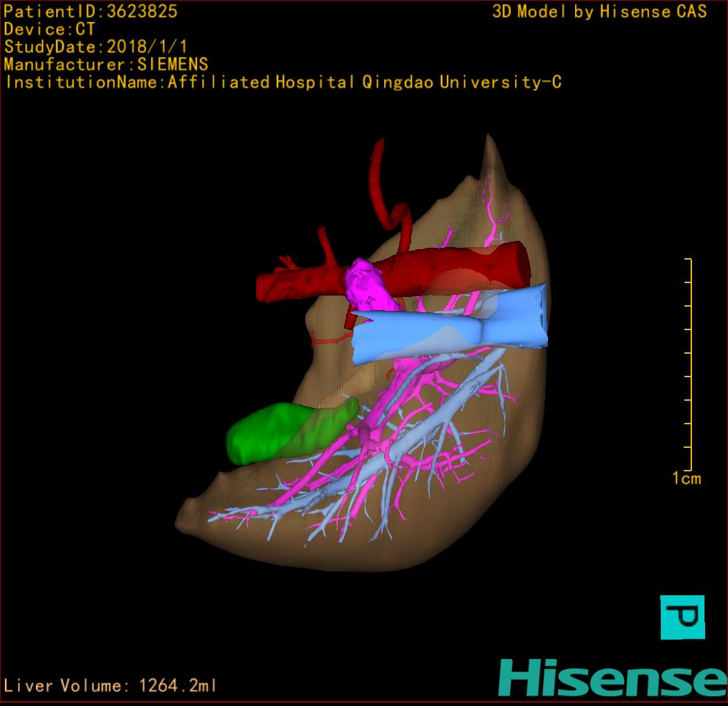Click the InstitutionName text line
The width and height of the screenshot is (728, 706).
(x=282, y=82)
